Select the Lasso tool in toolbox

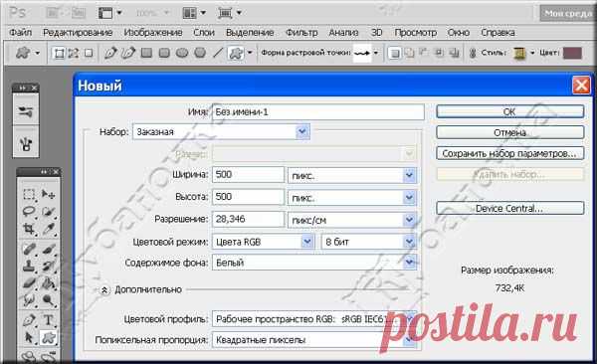tap(29, 211)
